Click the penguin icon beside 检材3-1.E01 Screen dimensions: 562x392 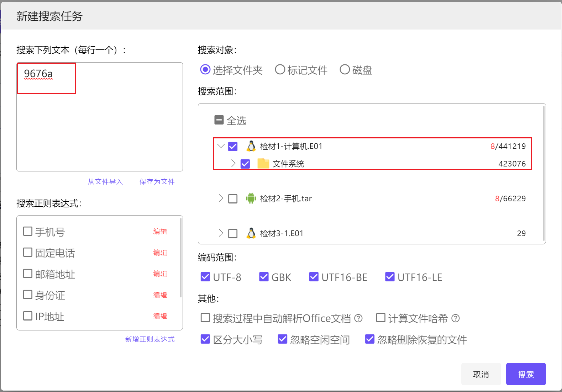tap(251, 233)
